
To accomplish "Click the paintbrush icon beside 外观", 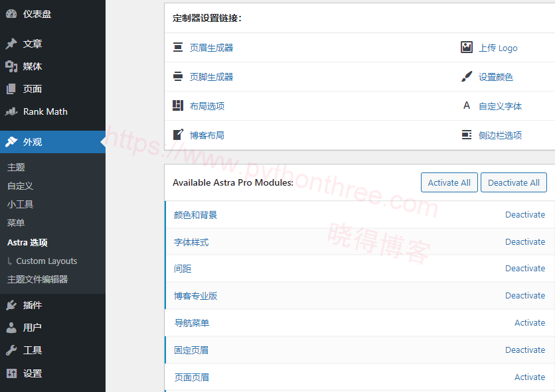I will 11,142.
